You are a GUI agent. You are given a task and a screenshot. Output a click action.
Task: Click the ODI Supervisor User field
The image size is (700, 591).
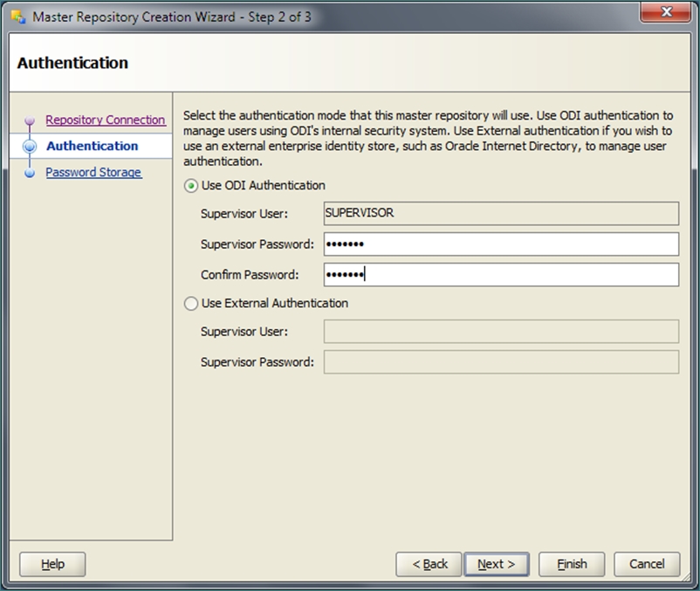point(501,213)
